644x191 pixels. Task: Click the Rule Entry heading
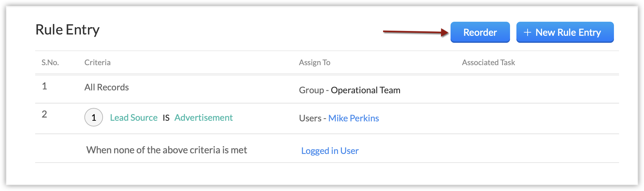point(67,30)
